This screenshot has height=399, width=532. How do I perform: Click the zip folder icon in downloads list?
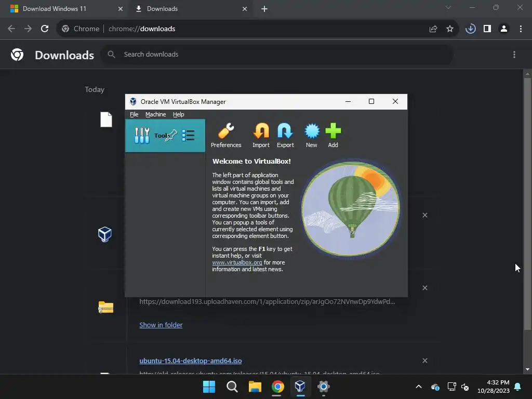click(106, 307)
